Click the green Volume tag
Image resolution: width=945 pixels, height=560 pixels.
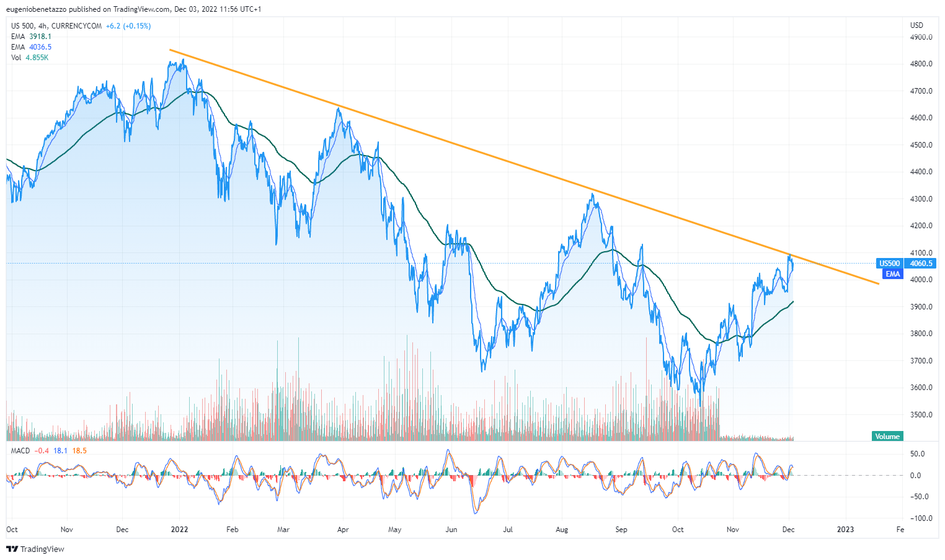[x=887, y=436]
